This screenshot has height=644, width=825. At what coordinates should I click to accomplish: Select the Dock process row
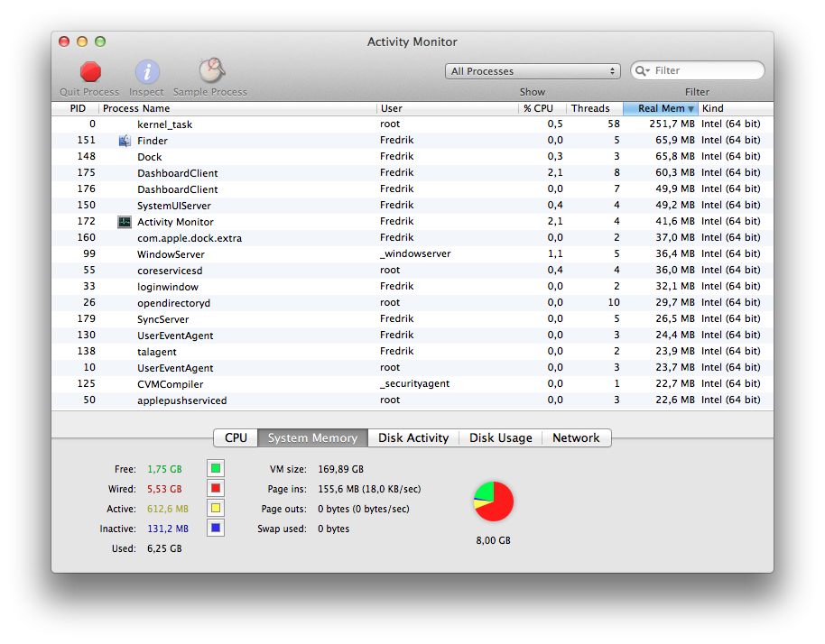(x=412, y=157)
